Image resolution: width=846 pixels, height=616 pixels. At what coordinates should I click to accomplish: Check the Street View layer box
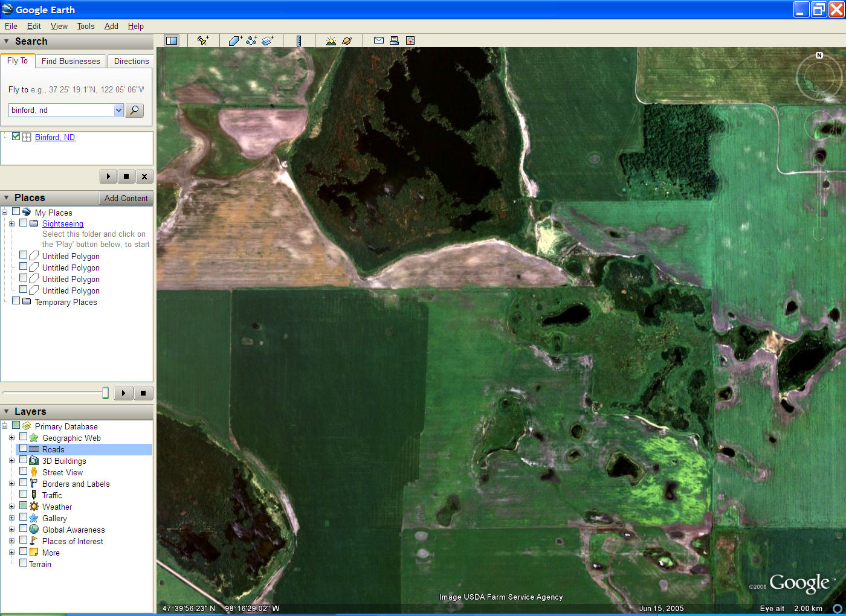(23, 472)
